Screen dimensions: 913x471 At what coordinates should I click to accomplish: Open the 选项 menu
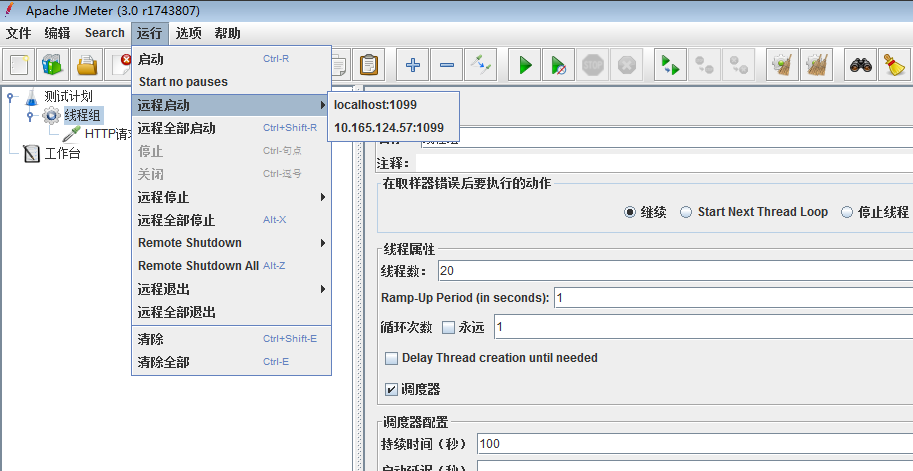[x=189, y=33]
